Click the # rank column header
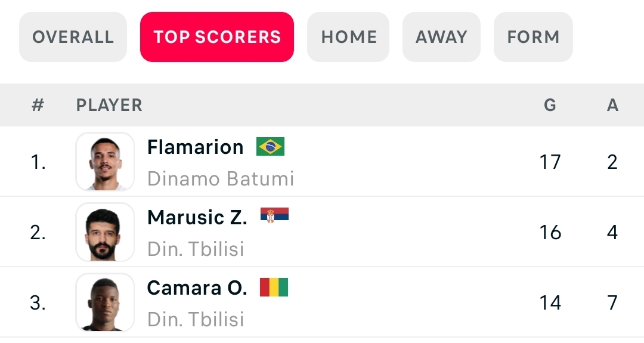This screenshot has height=343, width=644. (38, 106)
